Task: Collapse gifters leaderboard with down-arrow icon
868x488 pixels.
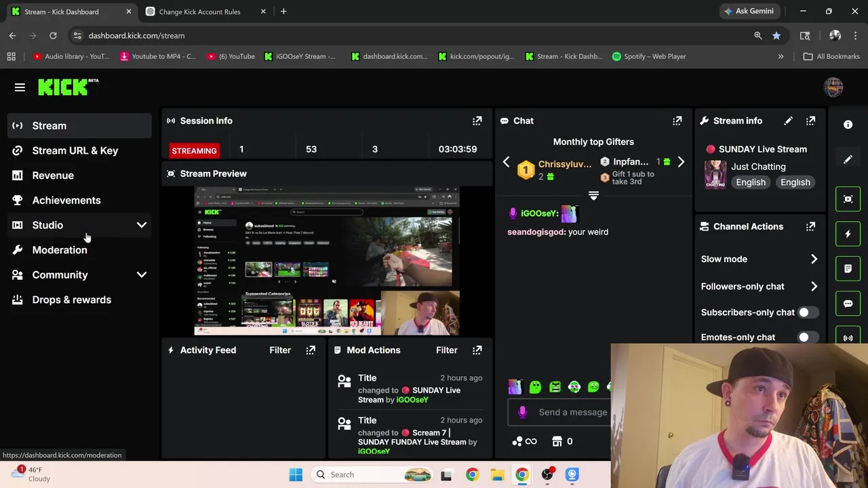Action: pyautogui.click(x=593, y=196)
